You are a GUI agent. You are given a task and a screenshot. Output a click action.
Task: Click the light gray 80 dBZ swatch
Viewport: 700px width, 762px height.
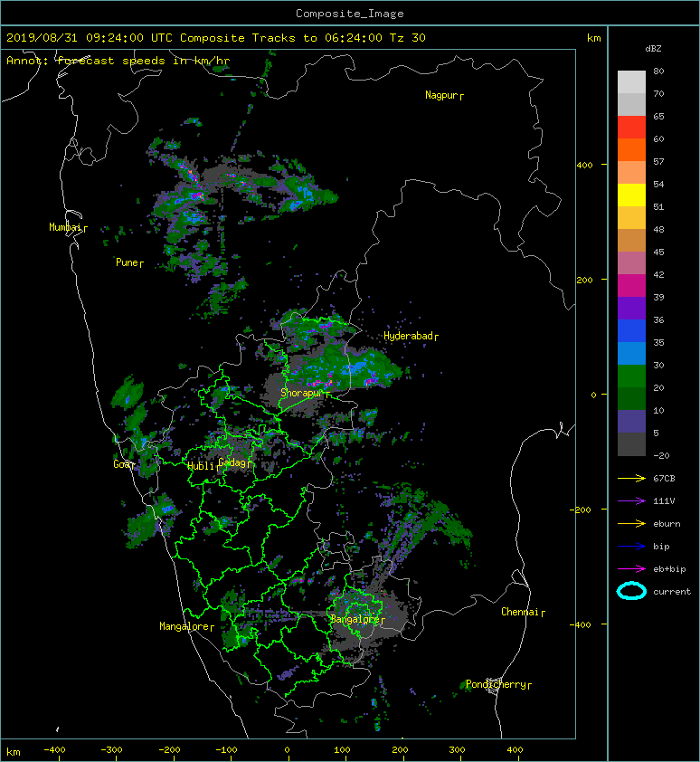click(x=631, y=82)
